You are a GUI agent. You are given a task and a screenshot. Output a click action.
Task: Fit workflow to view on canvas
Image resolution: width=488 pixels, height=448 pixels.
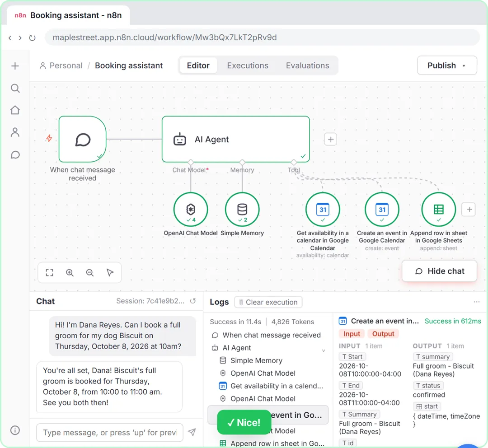click(x=50, y=273)
